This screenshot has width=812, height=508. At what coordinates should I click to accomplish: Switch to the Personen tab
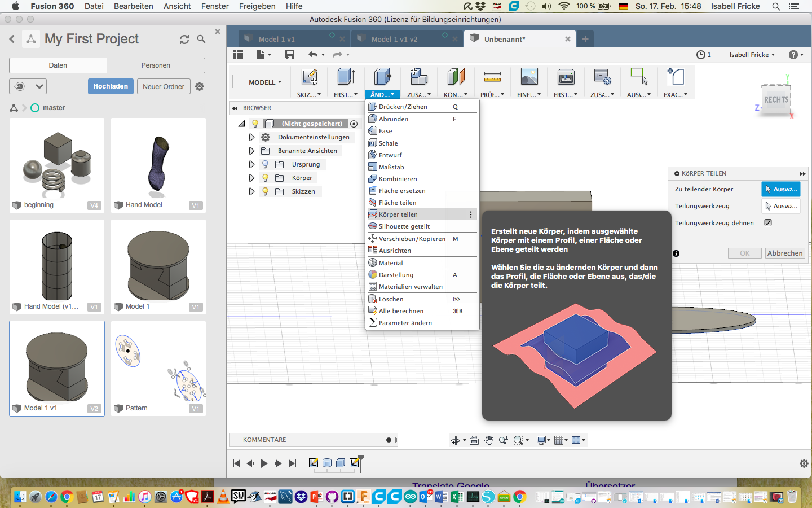coord(156,65)
